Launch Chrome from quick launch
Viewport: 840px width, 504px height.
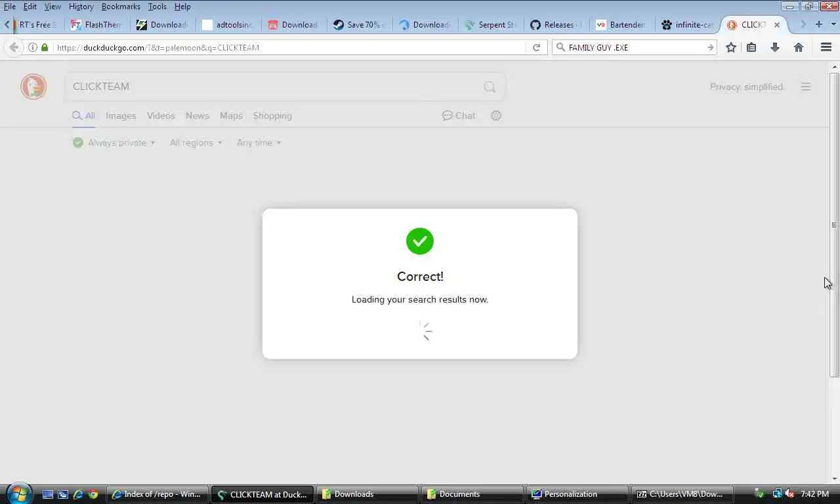pos(93,494)
